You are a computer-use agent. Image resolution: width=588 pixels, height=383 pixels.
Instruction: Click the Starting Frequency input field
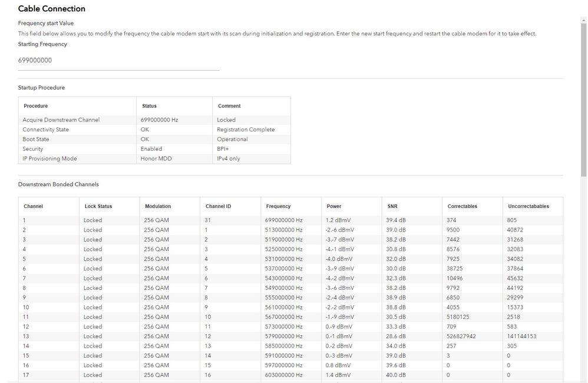coord(118,60)
